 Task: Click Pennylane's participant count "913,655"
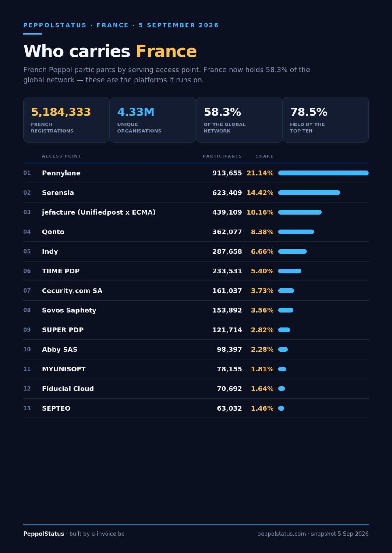click(x=227, y=173)
